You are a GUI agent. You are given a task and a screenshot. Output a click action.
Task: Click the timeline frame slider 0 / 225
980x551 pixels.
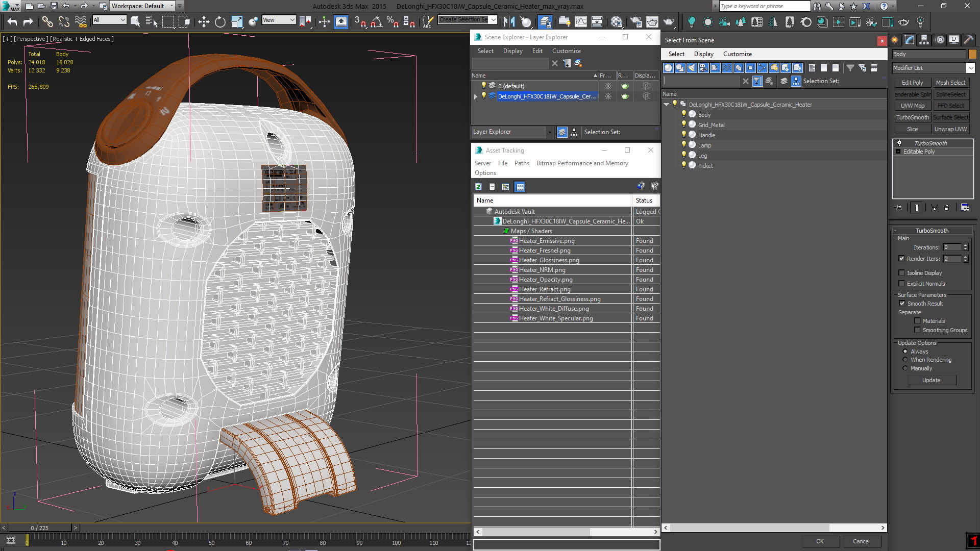tap(40, 528)
